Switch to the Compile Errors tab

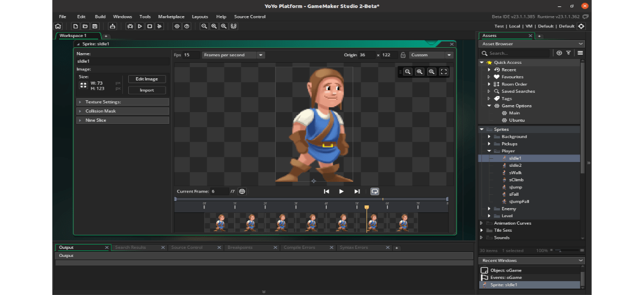coord(299,248)
